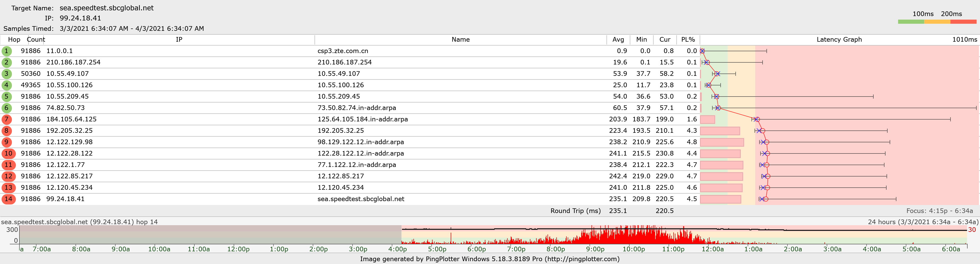Click the red hop 12 circle icon

pyautogui.click(x=8, y=177)
